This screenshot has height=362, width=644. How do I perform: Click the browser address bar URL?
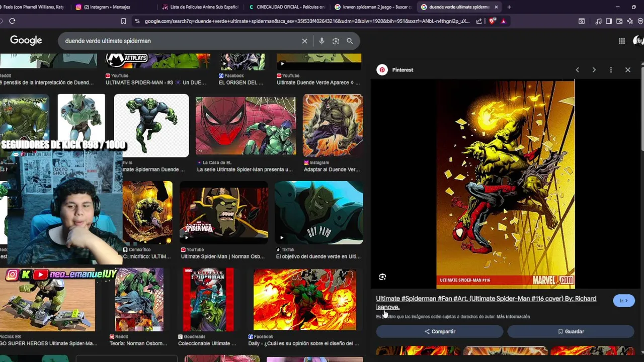point(307,21)
